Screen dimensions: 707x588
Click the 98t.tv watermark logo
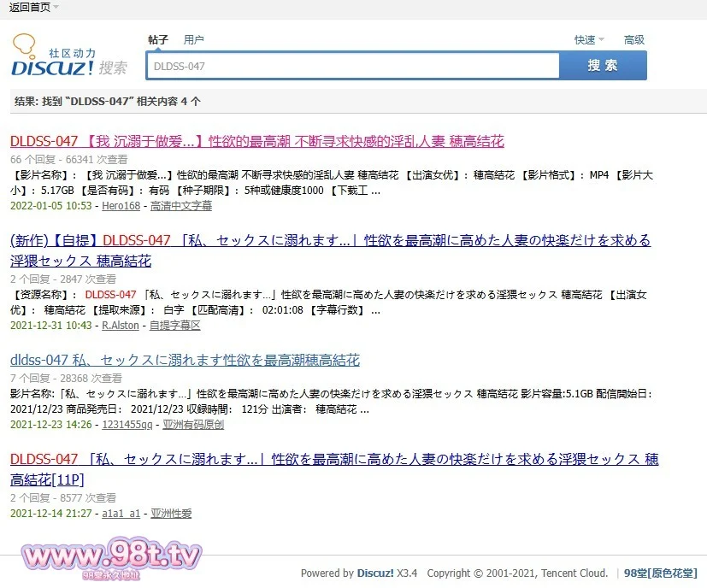[105, 558]
